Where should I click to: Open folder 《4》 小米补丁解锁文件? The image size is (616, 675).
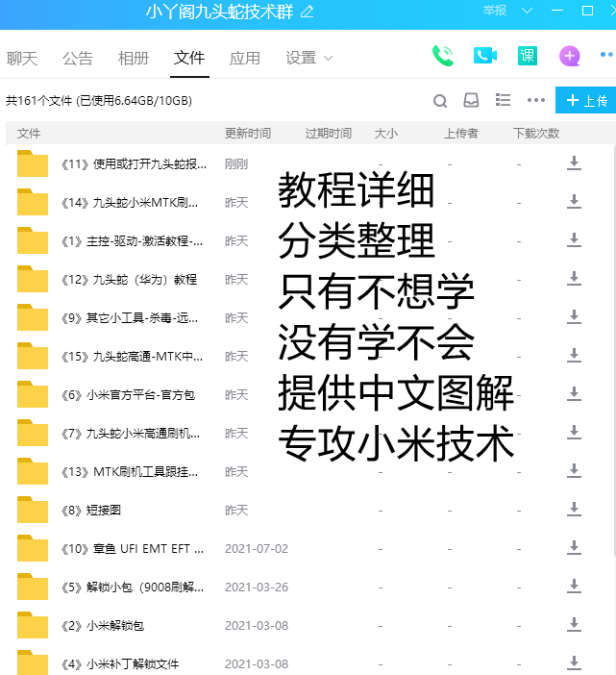point(120,664)
